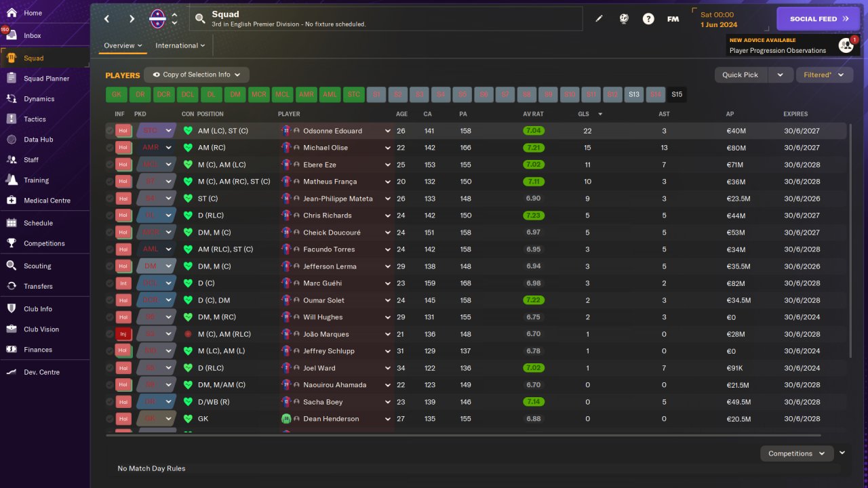
Task: Click the horizontal scrollbar under the player list
Action: [463, 435]
